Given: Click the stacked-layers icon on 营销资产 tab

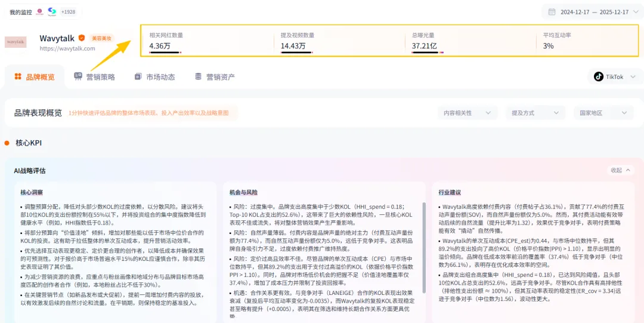Looking at the screenshot, I should [198, 77].
